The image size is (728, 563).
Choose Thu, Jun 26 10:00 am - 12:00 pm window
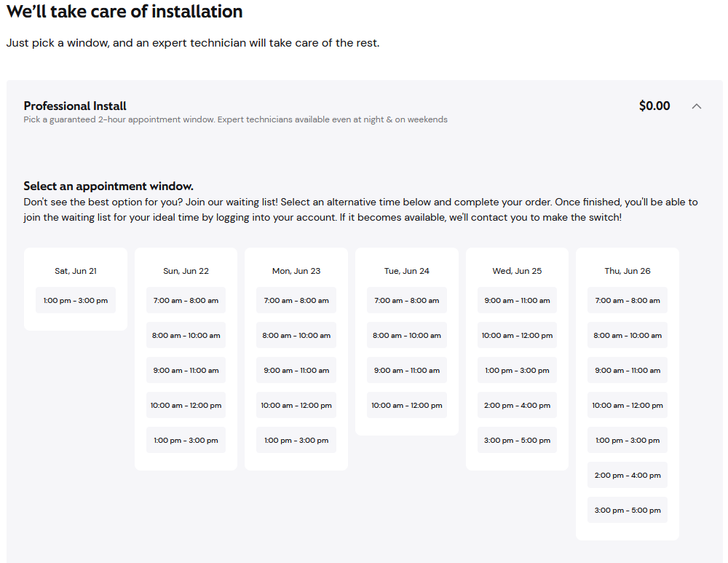tap(628, 405)
